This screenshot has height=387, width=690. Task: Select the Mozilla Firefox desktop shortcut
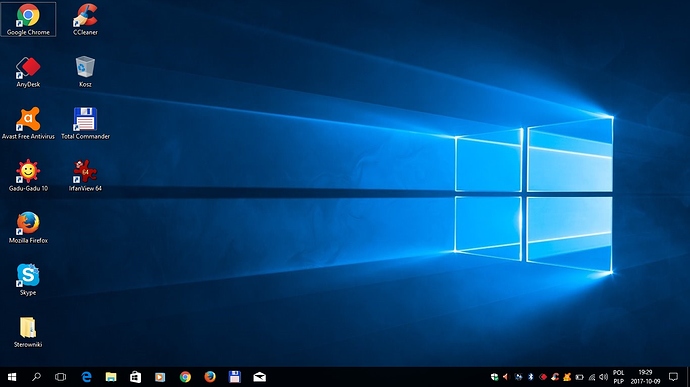coord(28,228)
